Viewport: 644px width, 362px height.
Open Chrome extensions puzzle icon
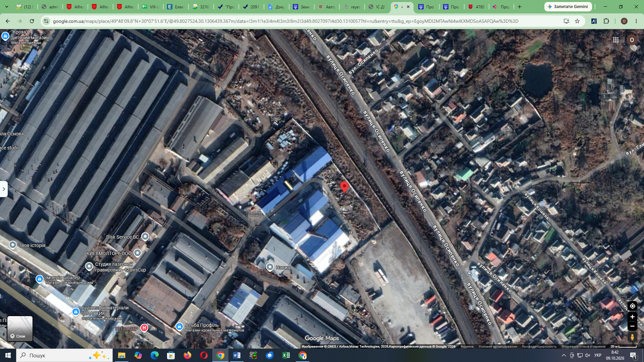[x=606, y=21]
